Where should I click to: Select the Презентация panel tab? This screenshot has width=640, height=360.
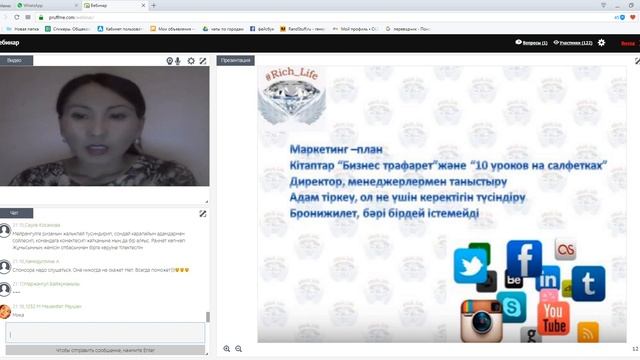236,60
